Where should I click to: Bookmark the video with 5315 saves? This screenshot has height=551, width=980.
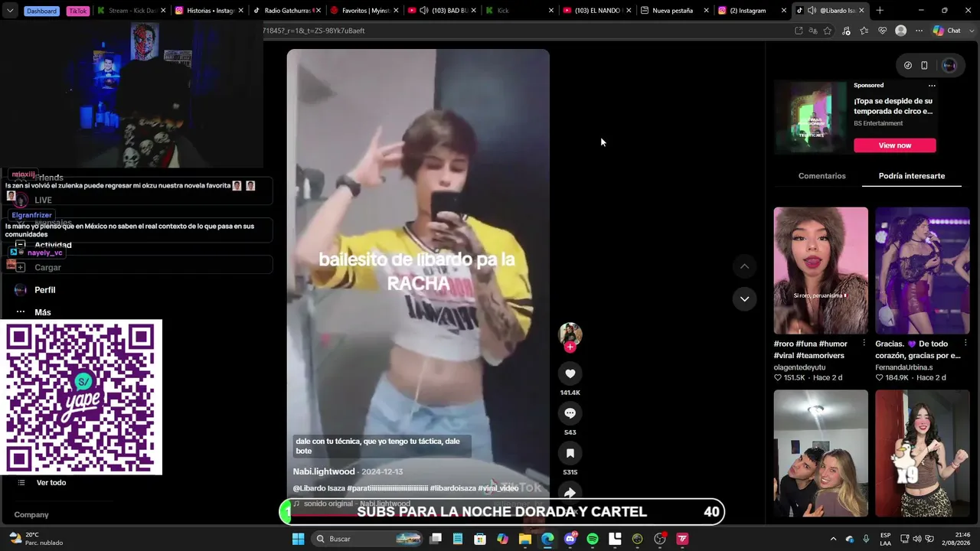point(570,453)
